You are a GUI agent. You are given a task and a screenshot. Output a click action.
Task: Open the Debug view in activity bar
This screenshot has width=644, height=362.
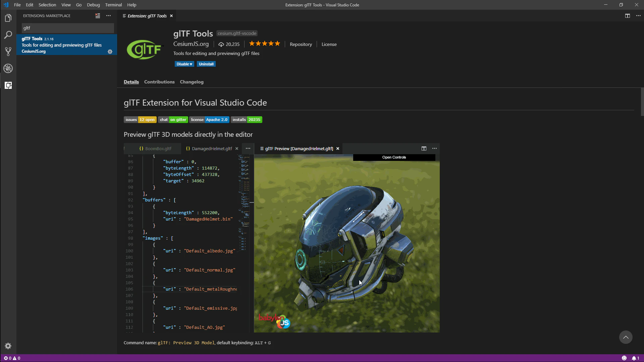[8, 68]
